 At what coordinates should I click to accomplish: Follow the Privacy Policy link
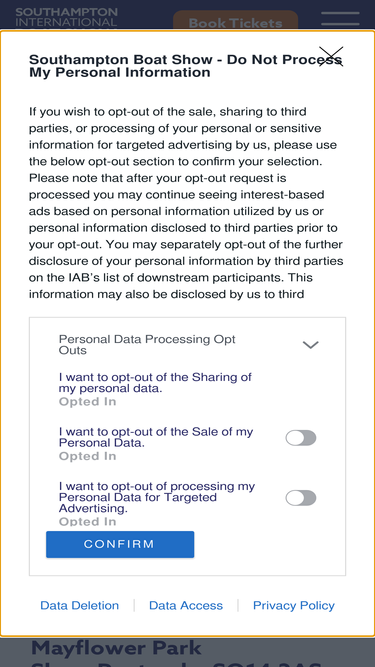(294, 605)
